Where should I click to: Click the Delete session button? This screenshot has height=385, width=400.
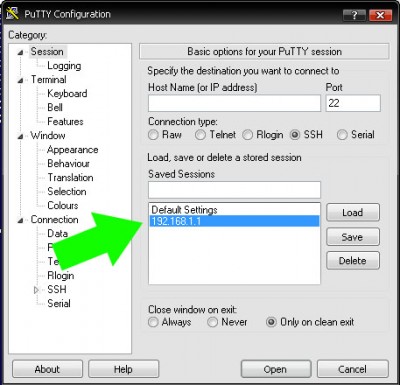pyautogui.click(x=353, y=261)
